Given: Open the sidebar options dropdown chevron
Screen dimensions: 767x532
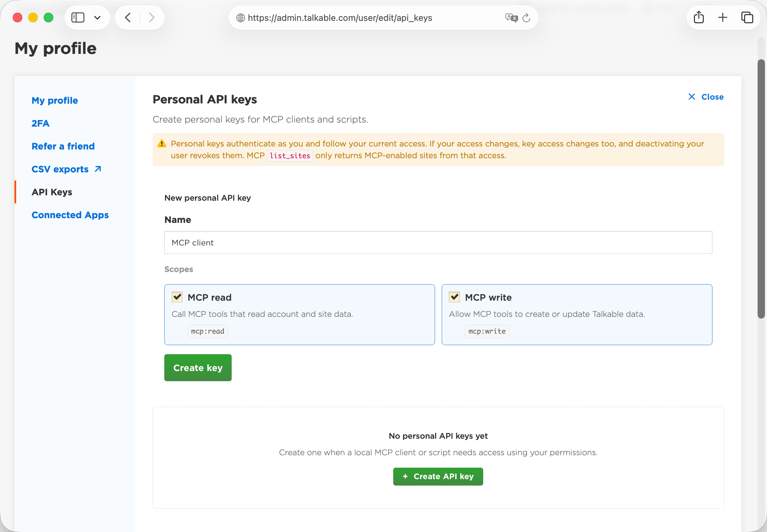Looking at the screenshot, I should pos(97,18).
